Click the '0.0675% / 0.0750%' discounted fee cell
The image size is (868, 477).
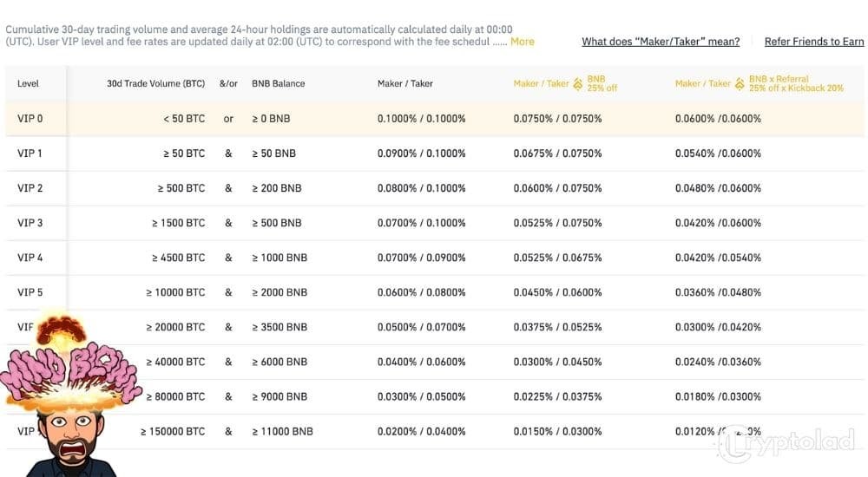point(557,154)
